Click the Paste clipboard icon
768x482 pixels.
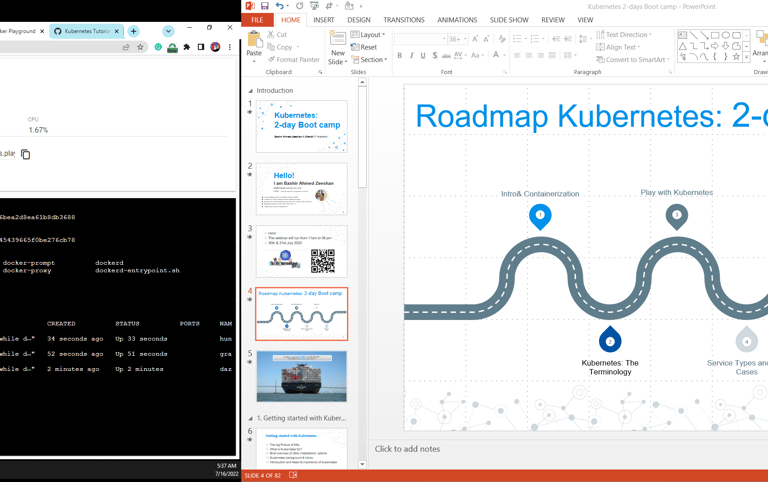(254, 40)
